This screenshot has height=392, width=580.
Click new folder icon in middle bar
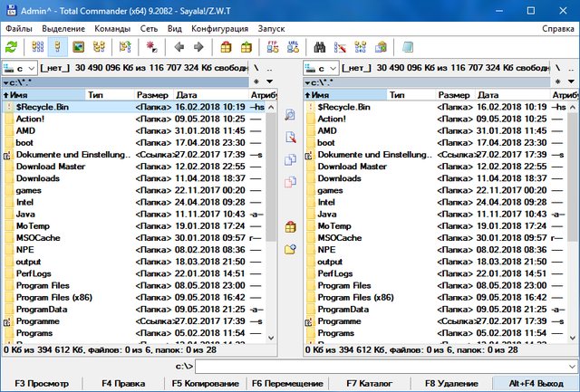coord(290,249)
